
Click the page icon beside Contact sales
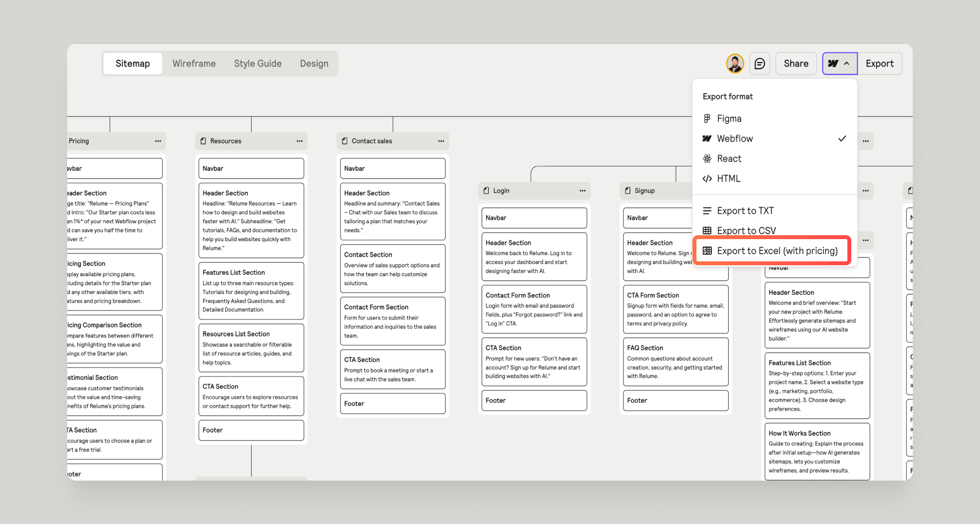click(345, 141)
